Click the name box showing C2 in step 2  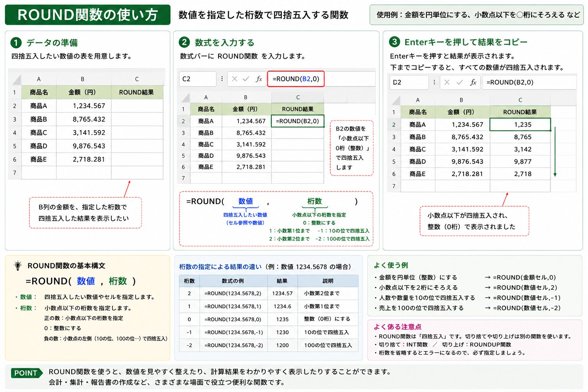click(x=198, y=79)
